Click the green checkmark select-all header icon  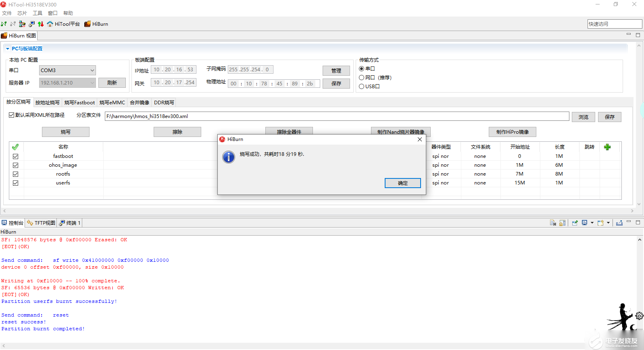15,147
